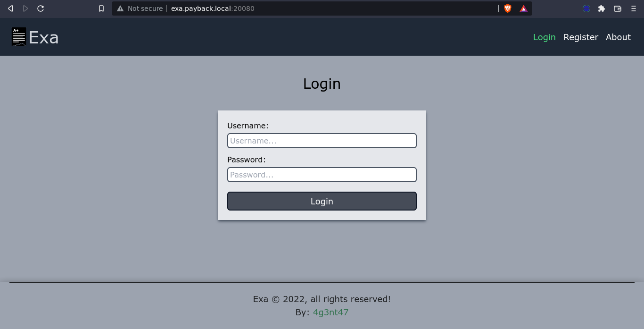The image size is (644, 329).
Task: Bookmark this page with the bookmark icon
Action: click(x=101, y=8)
